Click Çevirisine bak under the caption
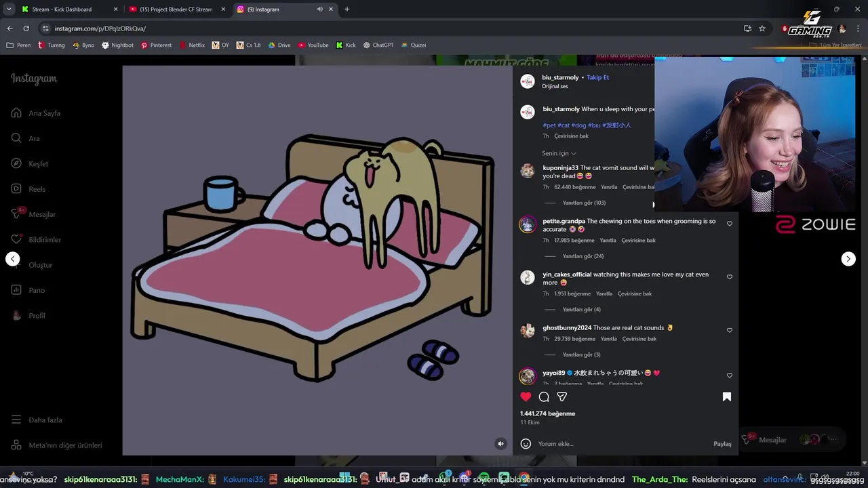This screenshot has height=488, width=868. point(571,136)
